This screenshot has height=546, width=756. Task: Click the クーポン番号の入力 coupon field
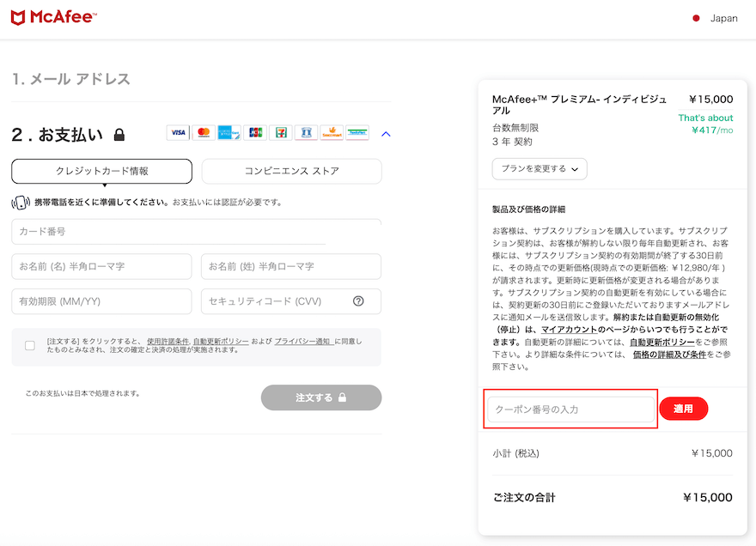pyautogui.click(x=570, y=409)
